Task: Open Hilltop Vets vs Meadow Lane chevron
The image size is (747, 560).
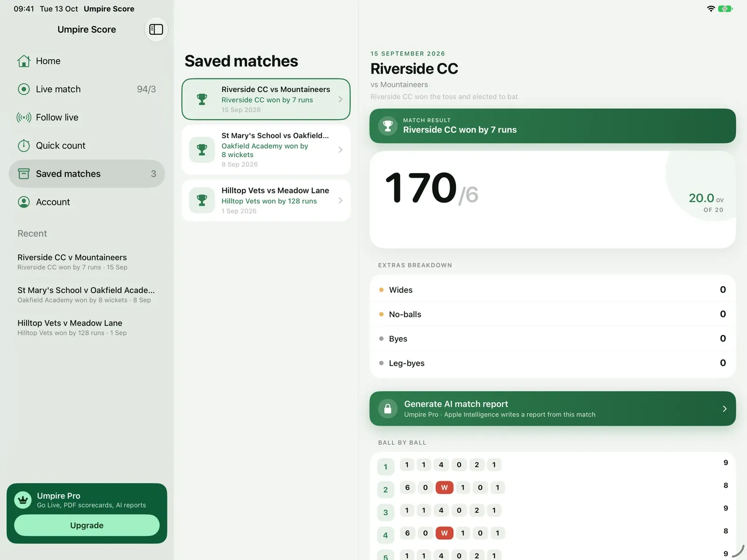Action: [x=340, y=200]
